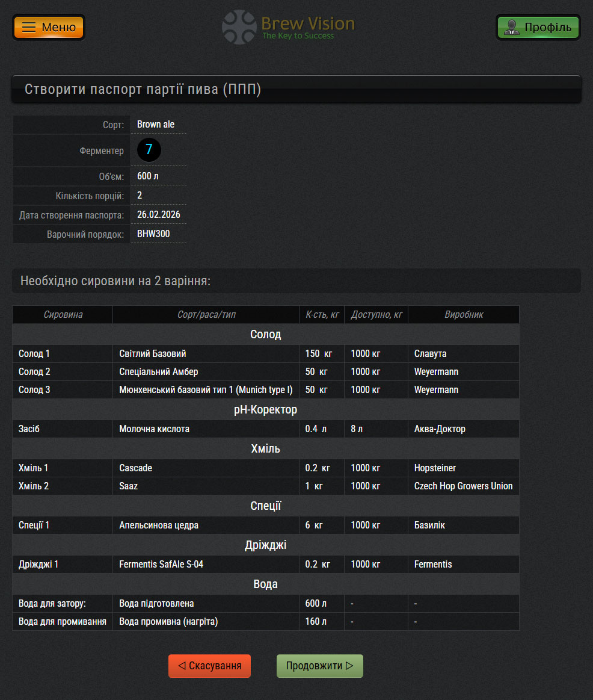Open the Меню hamburger button
This screenshot has width=593, height=700.
click(48, 27)
